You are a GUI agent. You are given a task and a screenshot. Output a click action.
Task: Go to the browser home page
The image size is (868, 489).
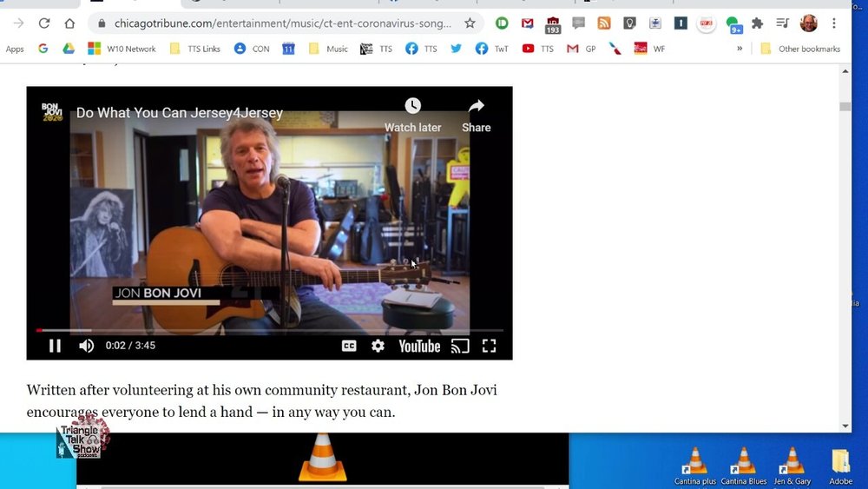click(x=69, y=23)
